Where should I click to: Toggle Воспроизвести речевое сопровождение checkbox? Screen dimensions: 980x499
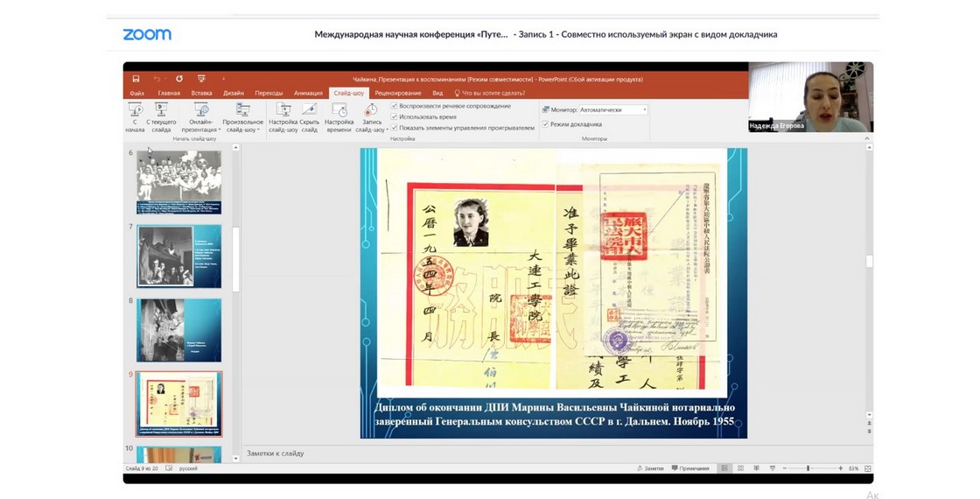(395, 106)
